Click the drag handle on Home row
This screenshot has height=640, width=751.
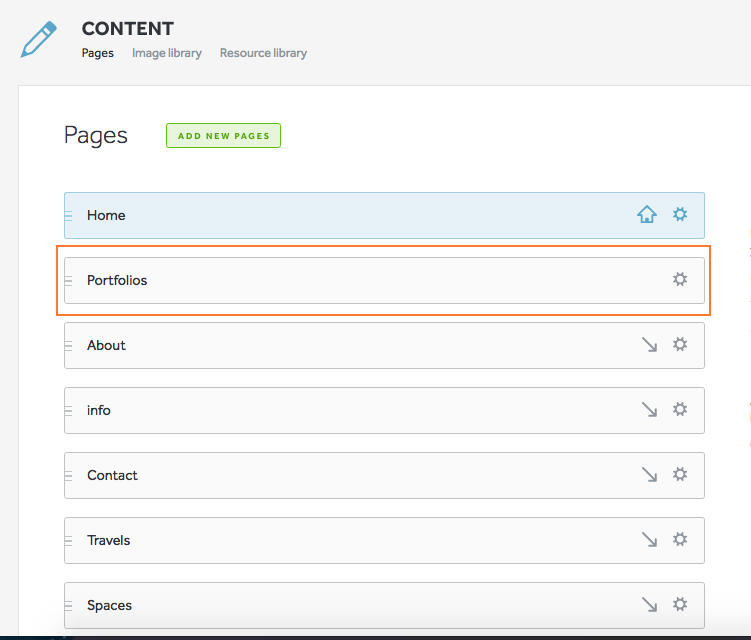(69, 215)
